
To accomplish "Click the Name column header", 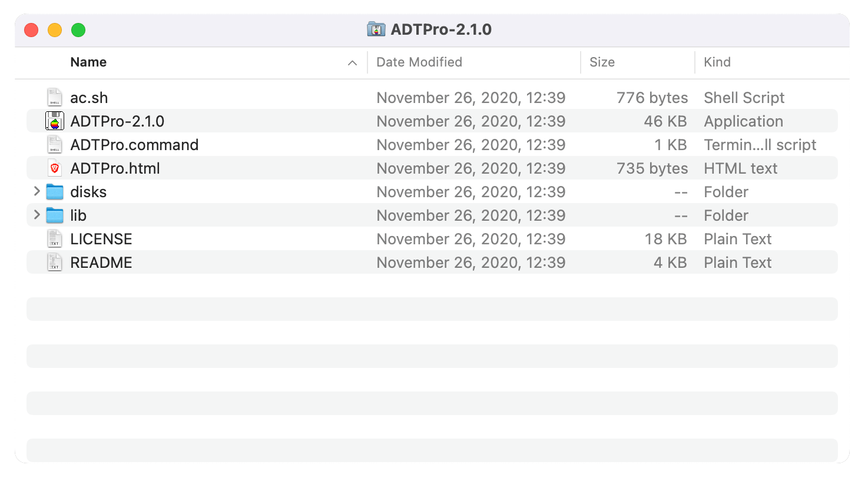I will click(88, 62).
